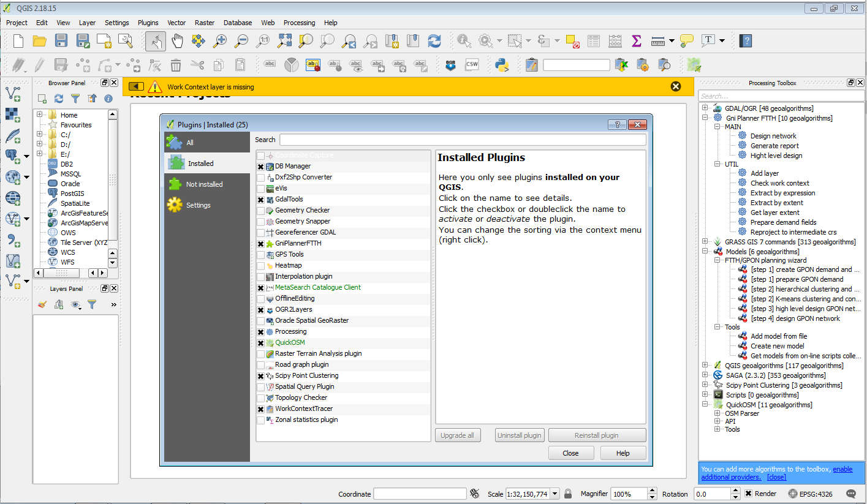Image resolution: width=867 pixels, height=504 pixels.
Task: Open a project with the folder icon
Action: pos(40,41)
